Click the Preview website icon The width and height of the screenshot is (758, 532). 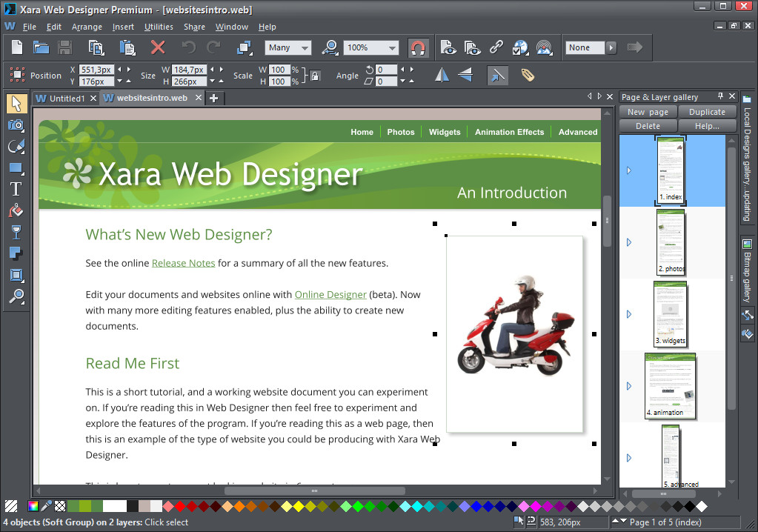472,47
